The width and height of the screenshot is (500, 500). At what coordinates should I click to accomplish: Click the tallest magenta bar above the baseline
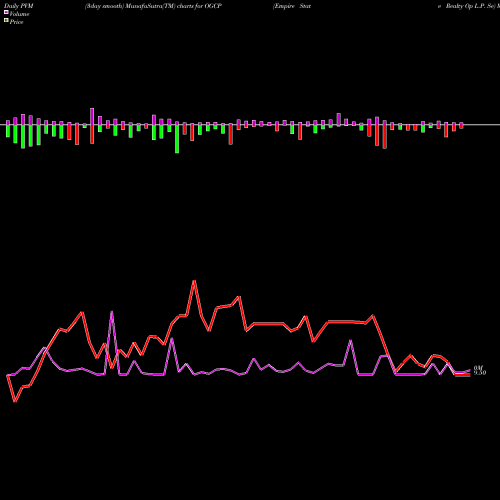pyautogui.click(x=92, y=116)
